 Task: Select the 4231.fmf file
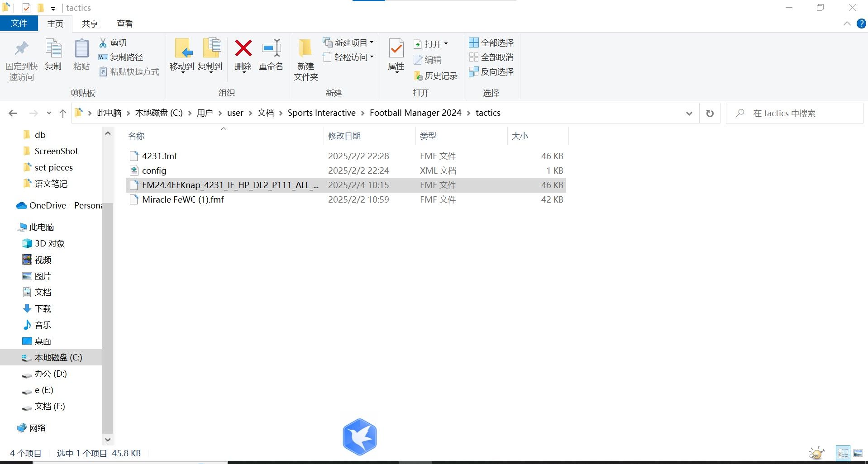346,156
